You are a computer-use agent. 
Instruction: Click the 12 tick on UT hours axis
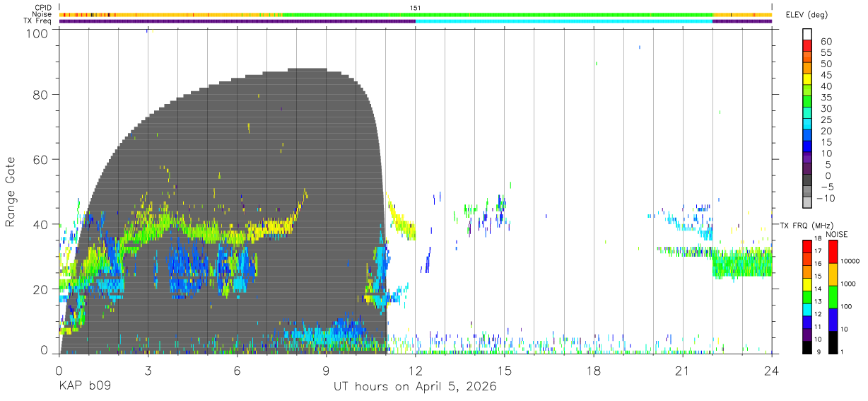(416, 370)
